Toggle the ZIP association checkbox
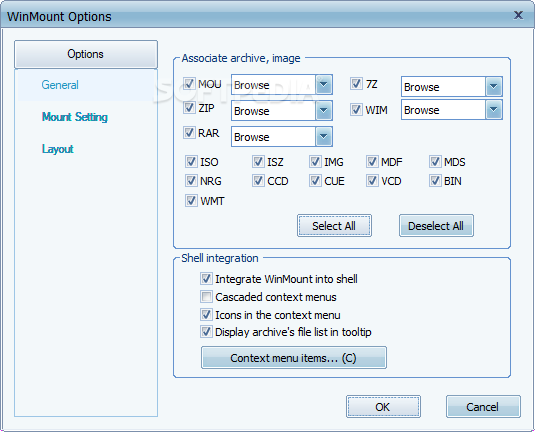The image size is (535, 432). [x=189, y=108]
